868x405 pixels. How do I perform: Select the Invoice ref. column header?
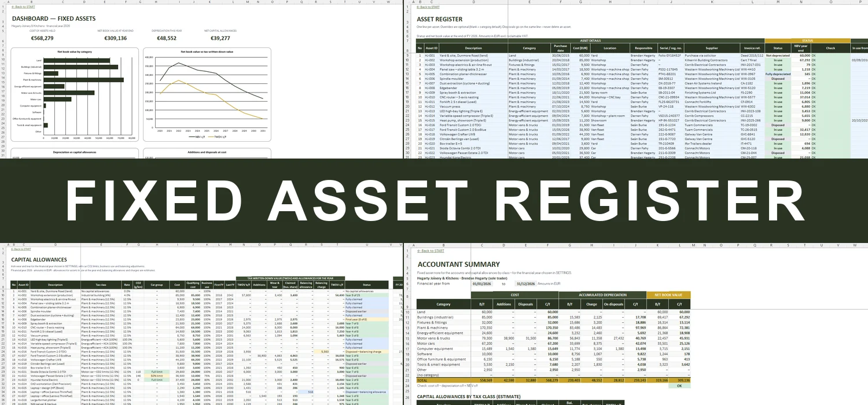[752, 48]
